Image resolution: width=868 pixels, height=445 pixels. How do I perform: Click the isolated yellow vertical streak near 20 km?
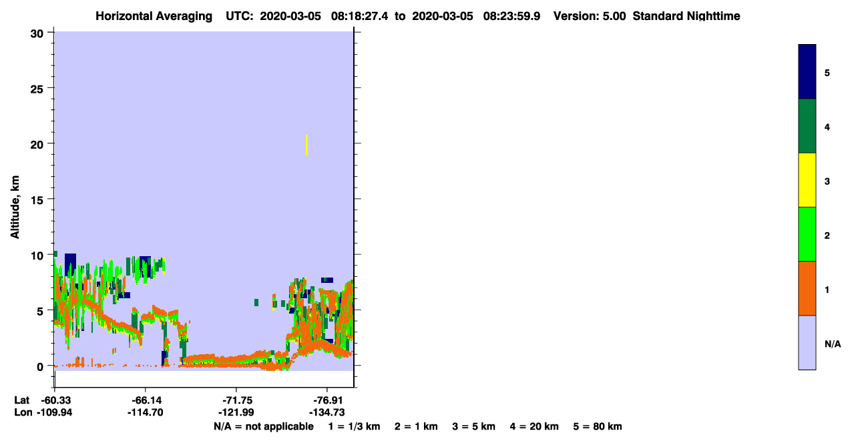coord(306,145)
